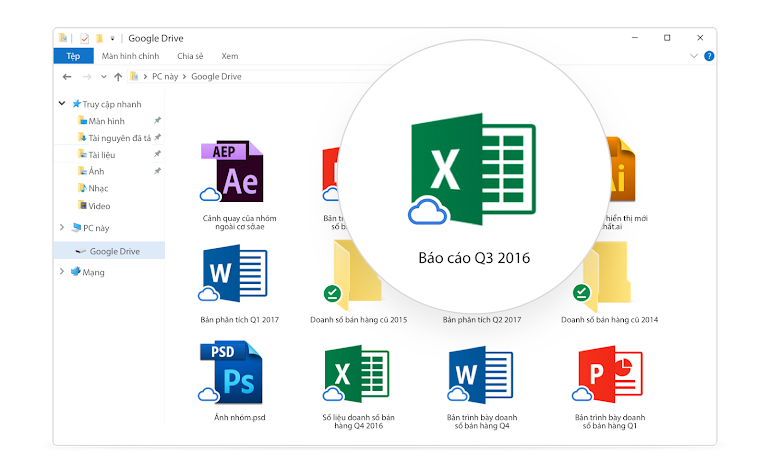Open the Tệp menu tab
Viewport: 768px width, 475px height.
pyautogui.click(x=73, y=56)
